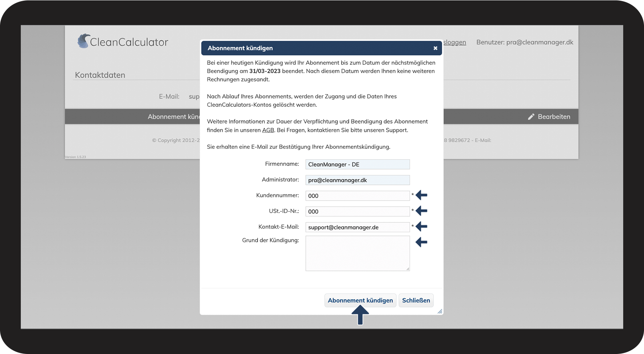Click the Firmenname field with CleanManager - DE
This screenshot has height=354, width=644.
[x=358, y=164]
